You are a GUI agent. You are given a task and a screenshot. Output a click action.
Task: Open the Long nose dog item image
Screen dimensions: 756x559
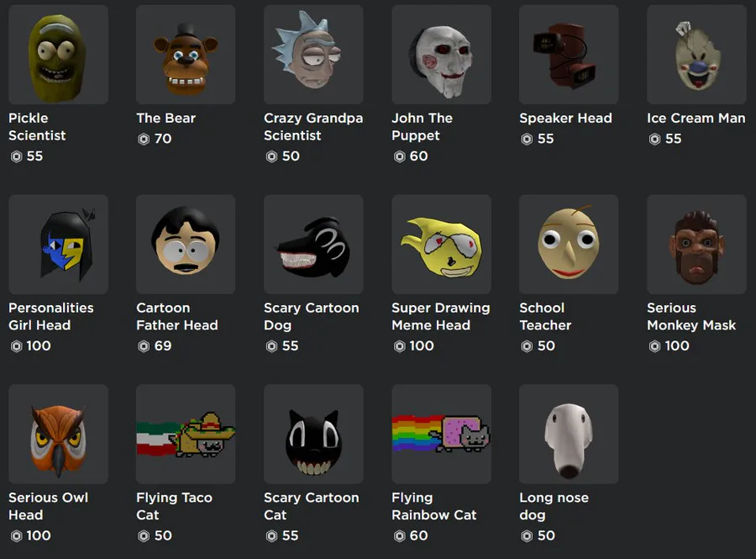pos(569,434)
